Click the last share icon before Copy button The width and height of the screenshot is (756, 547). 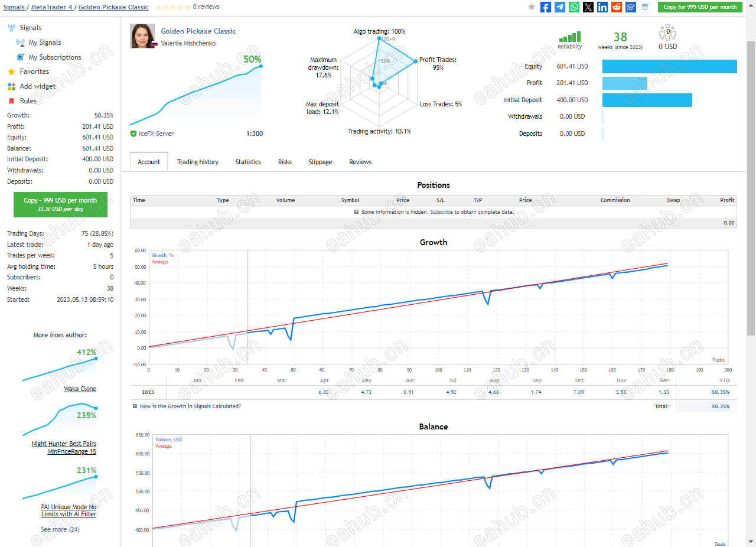pyautogui.click(x=645, y=7)
